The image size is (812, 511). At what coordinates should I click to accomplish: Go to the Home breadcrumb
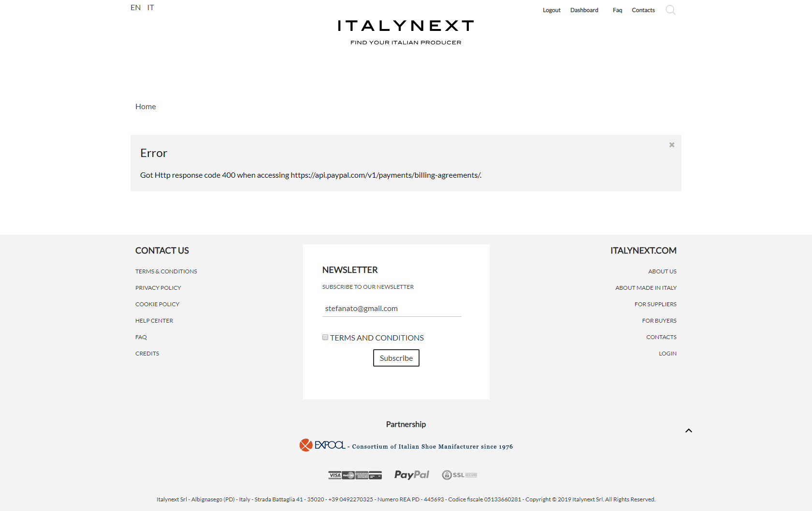click(x=145, y=106)
